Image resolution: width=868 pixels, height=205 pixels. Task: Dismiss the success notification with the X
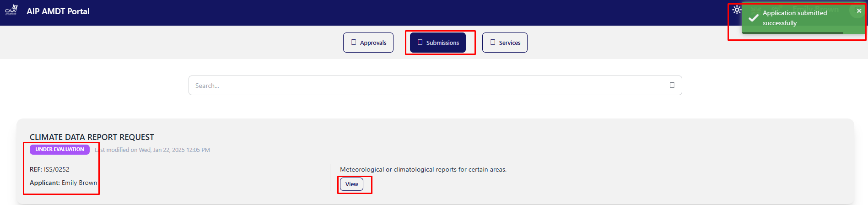[x=858, y=11]
